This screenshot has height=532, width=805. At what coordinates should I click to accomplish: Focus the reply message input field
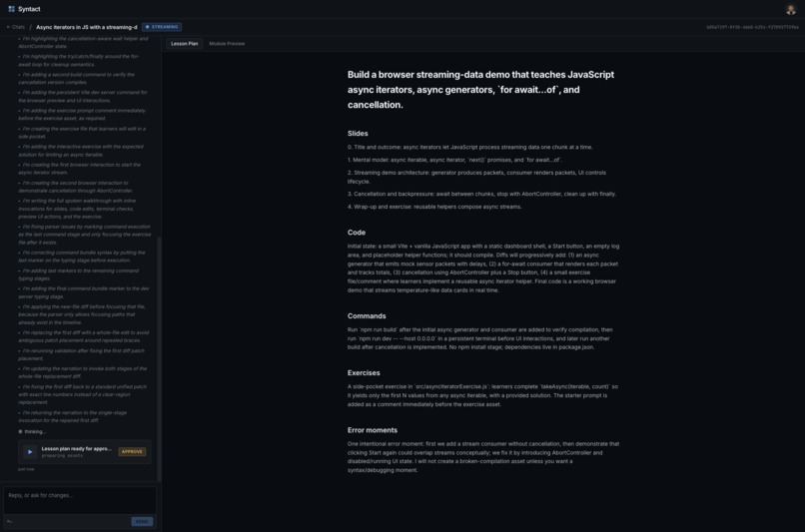point(80,500)
